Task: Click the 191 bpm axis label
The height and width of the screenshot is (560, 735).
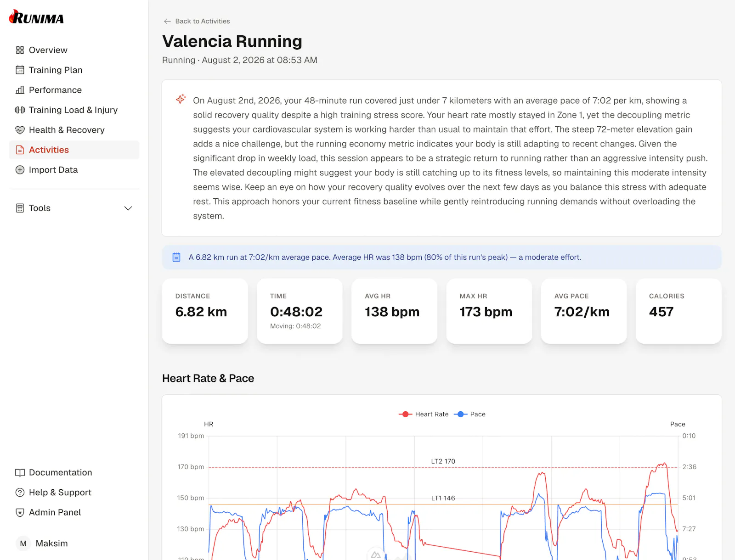Action: pyautogui.click(x=191, y=436)
